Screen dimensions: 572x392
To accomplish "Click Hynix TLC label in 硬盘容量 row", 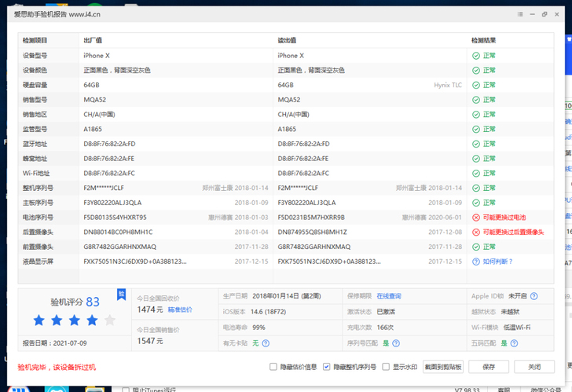I will pyautogui.click(x=448, y=85).
